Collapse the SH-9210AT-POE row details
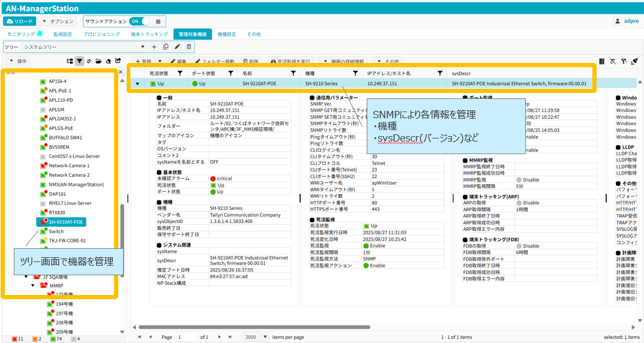 pyautogui.click(x=137, y=84)
